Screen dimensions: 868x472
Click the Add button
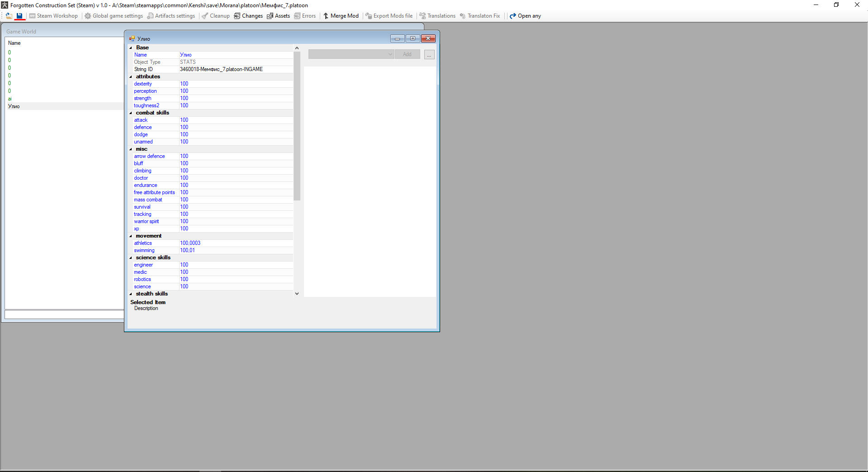pos(408,54)
